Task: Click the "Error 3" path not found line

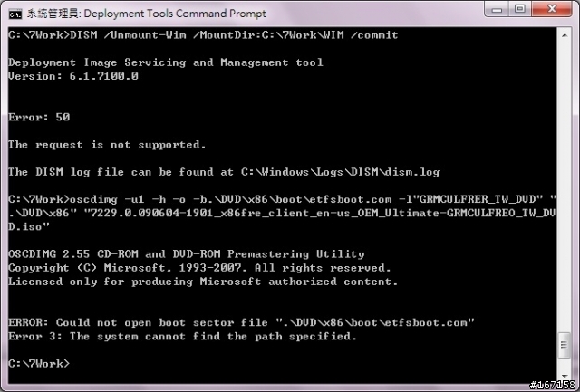Action: [182, 336]
